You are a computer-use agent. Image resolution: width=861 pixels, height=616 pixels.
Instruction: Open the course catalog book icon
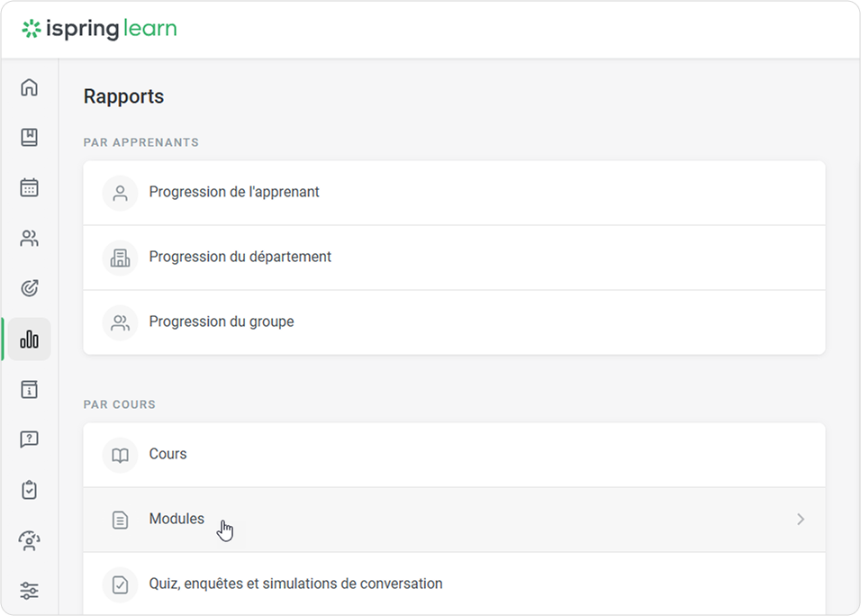pos(30,138)
